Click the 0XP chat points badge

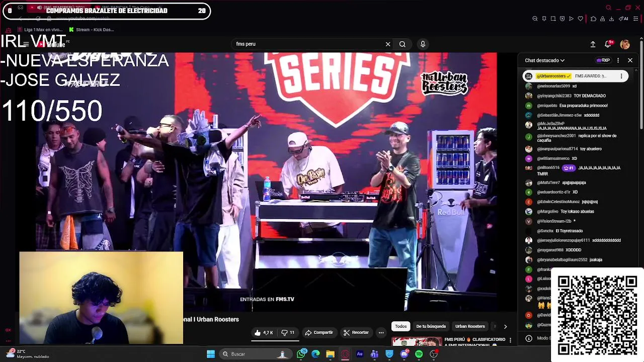click(x=603, y=60)
